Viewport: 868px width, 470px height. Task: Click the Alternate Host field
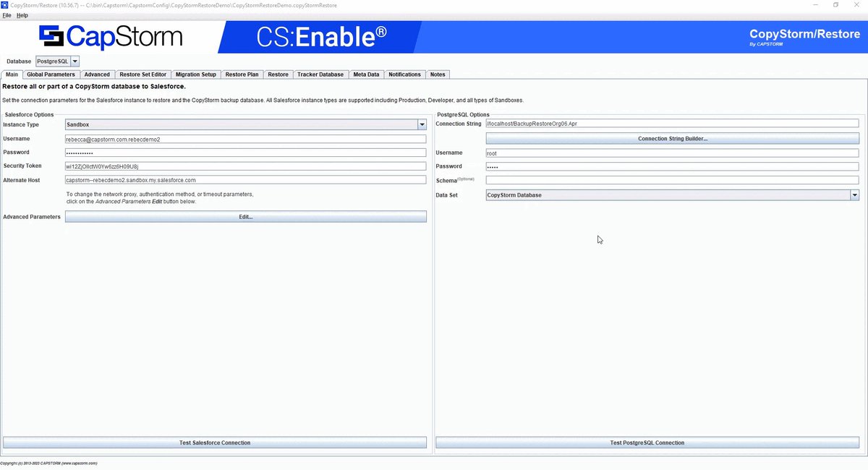[246, 180]
